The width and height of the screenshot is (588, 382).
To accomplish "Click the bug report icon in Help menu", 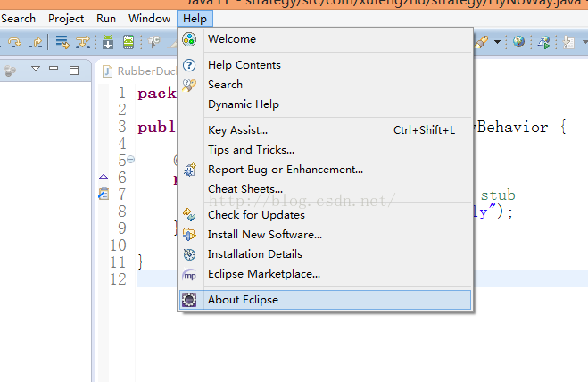I will [189, 170].
